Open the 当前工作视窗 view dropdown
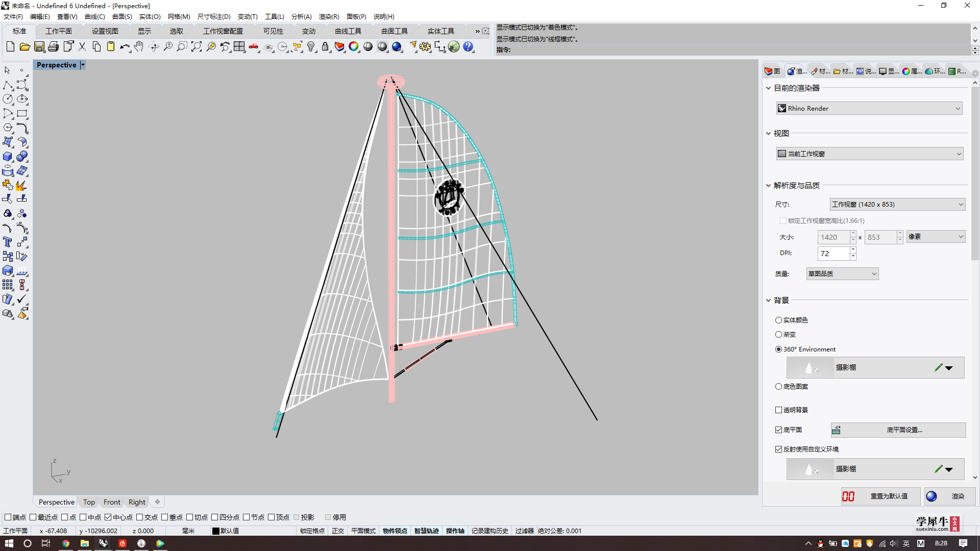This screenshot has width=980, height=551. 869,154
